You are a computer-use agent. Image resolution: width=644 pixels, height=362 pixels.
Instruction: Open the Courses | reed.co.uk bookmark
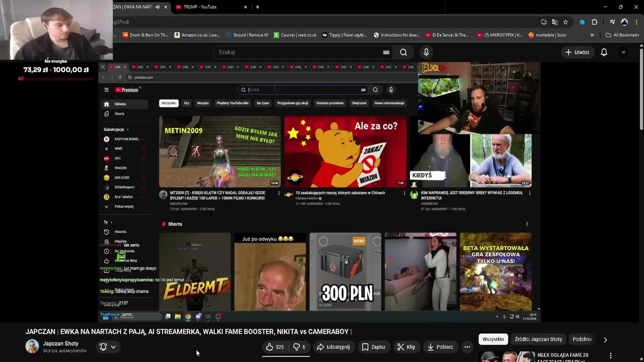tap(295, 35)
